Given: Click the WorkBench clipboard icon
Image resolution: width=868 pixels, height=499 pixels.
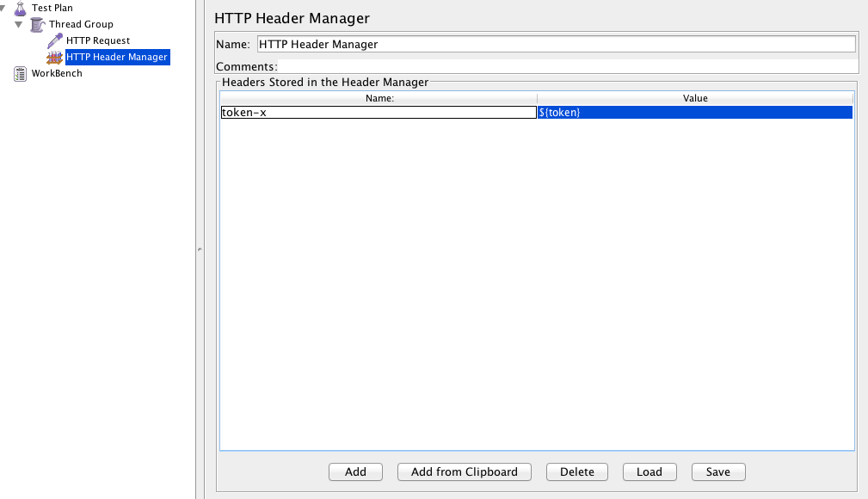Looking at the screenshot, I should click(21, 73).
